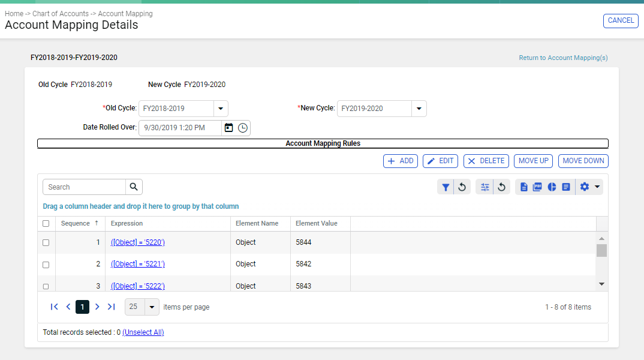The width and height of the screenshot is (644, 360).
Task: Click the Account Mapping Rules section header
Action: [x=323, y=143]
